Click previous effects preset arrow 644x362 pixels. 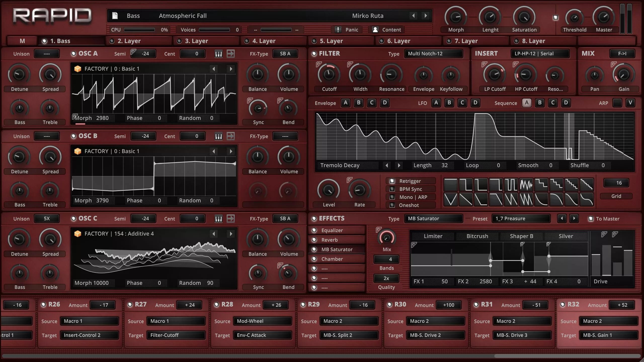tap(562, 218)
